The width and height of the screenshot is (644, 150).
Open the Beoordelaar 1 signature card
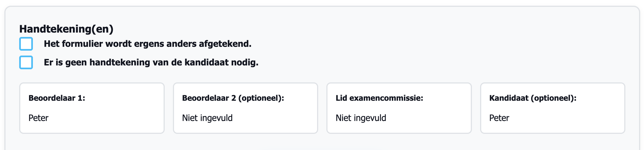coord(92,108)
